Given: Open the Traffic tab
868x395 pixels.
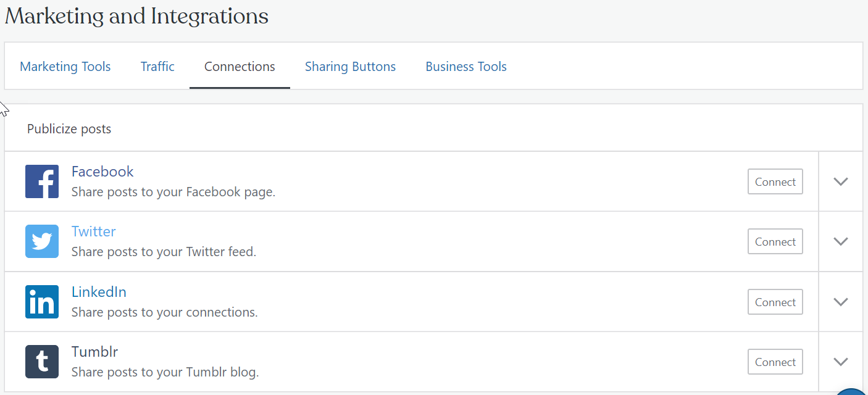Looking at the screenshot, I should (x=157, y=67).
